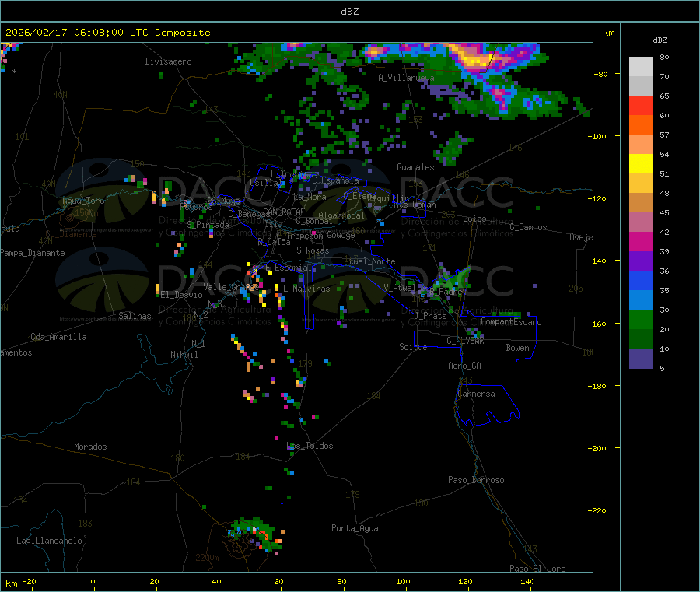This screenshot has width=700, height=592.
Task: Click the dark green 10–20 dBZ legend swatch
Action: [x=641, y=339]
